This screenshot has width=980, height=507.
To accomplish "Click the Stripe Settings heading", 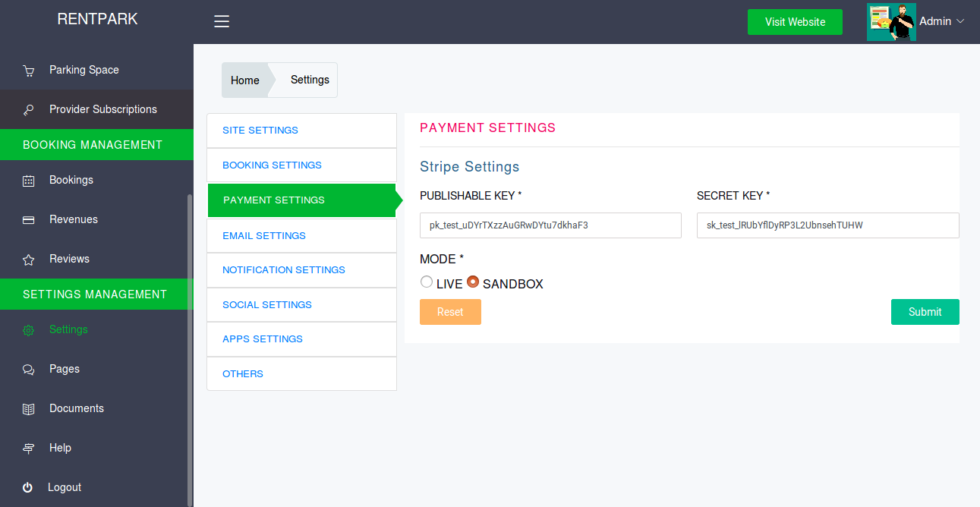I will click(469, 167).
